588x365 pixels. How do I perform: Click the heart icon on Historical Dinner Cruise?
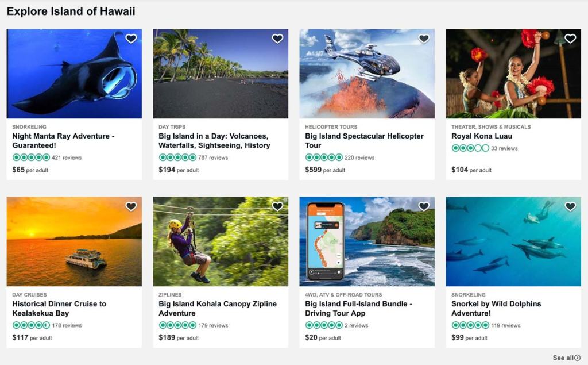pyautogui.click(x=131, y=206)
